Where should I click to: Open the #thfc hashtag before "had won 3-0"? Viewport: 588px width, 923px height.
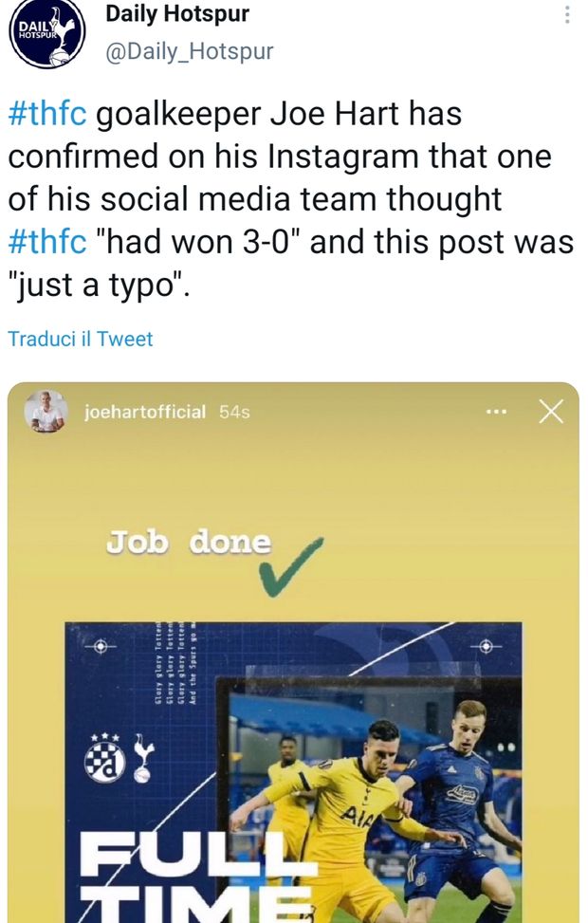[47, 241]
